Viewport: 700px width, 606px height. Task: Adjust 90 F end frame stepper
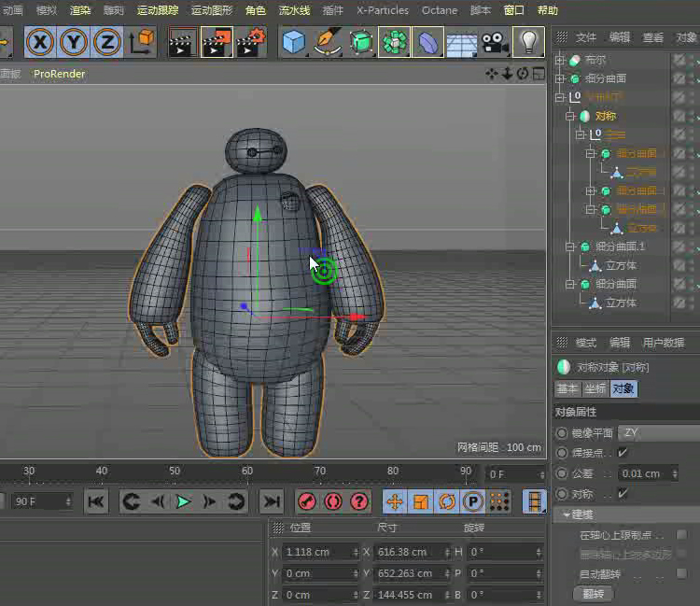click(x=68, y=501)
